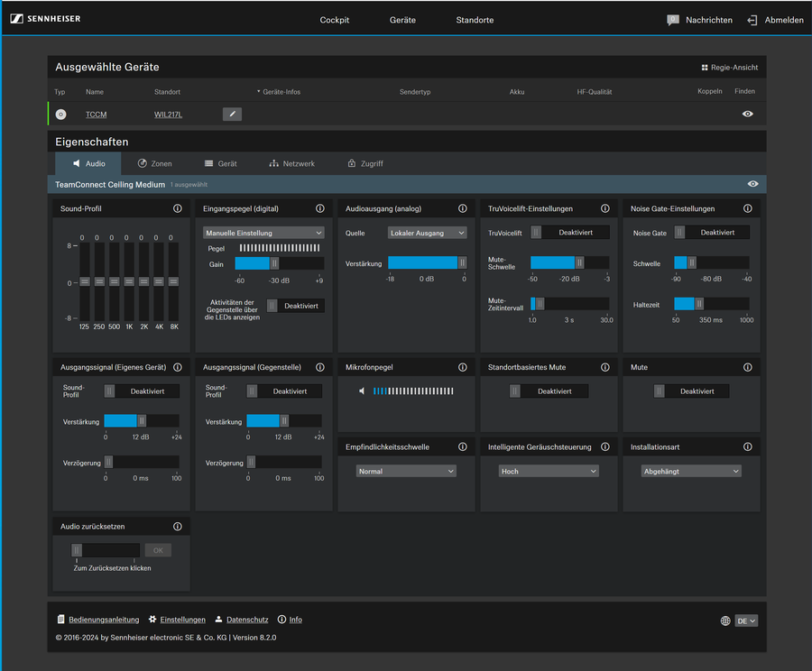
Task: Open Installationsart Abgehängt dropdown
Action: click(691, 471)
